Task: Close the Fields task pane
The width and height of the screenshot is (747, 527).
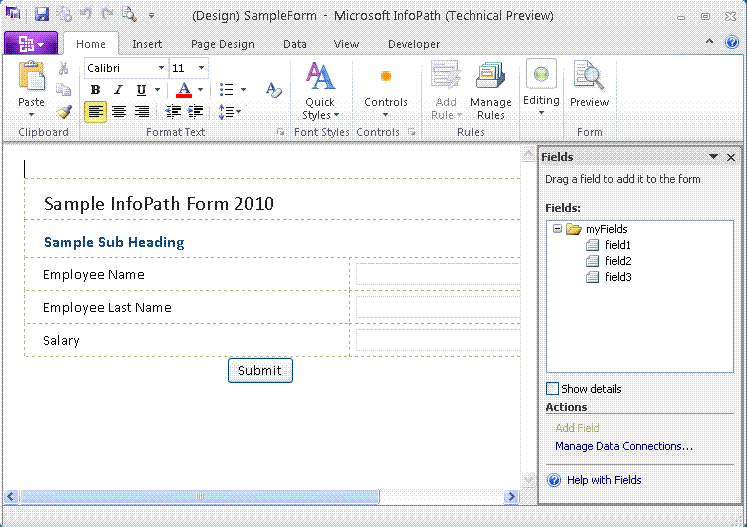Action: click(x=731, y=157)
